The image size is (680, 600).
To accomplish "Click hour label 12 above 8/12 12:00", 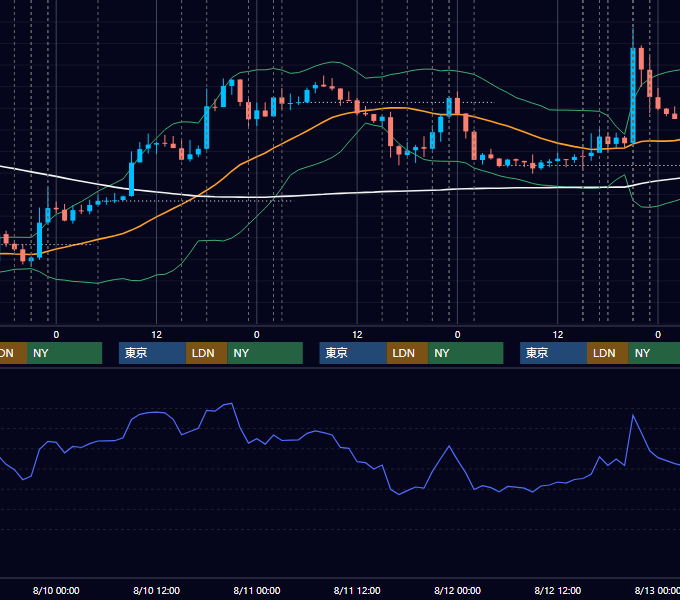I will click(x=558, y=335).
